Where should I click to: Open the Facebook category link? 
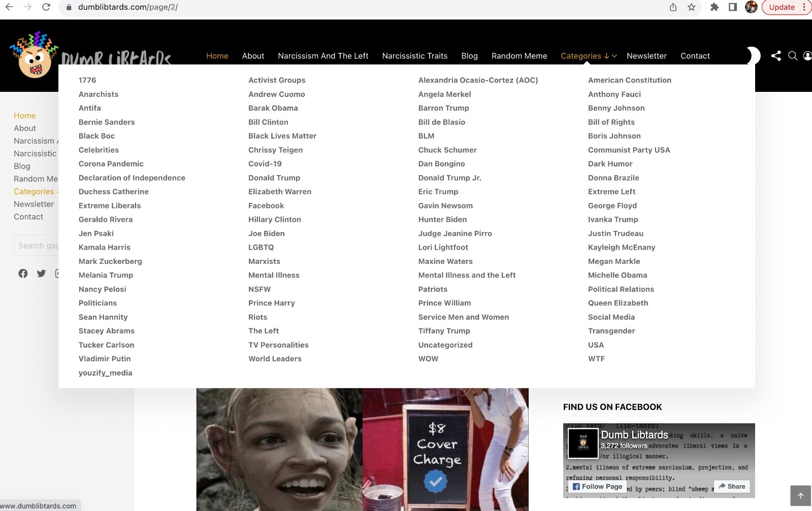coord(266,206)
